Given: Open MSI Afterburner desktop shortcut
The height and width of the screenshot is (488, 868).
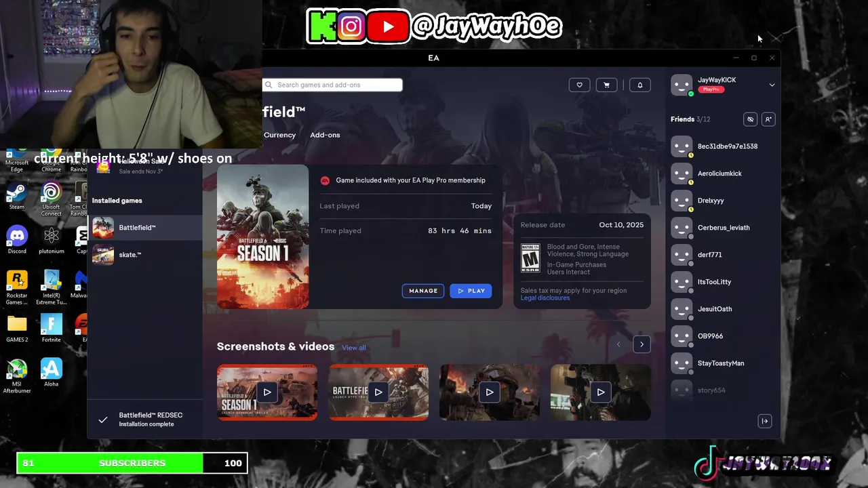Looking at the screenshot, I should point(17,376).
